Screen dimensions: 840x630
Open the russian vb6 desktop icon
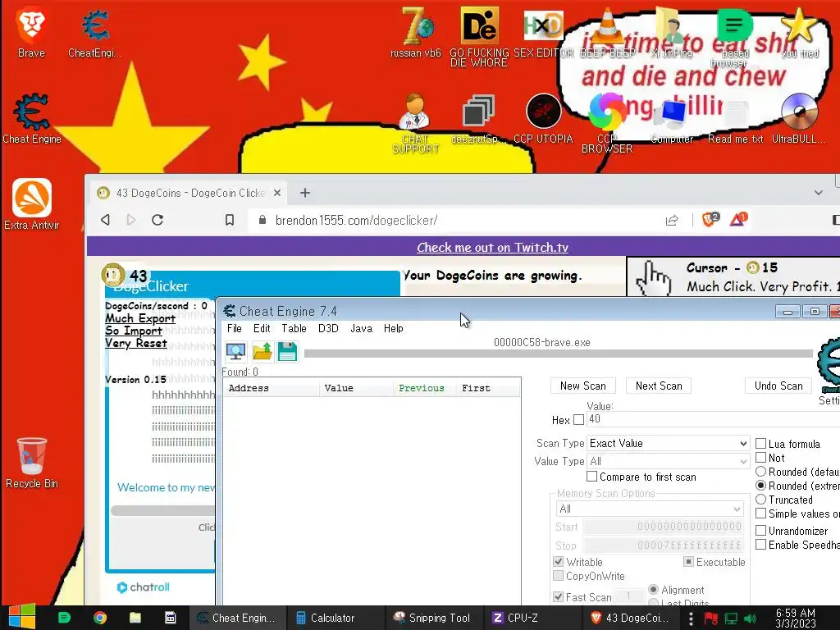click(416, 32)
